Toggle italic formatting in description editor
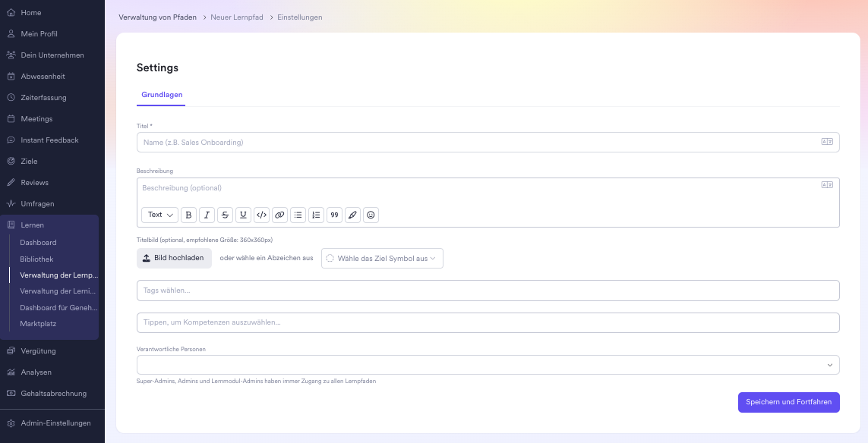The height and width of the screenshot is (443, 868). (207, 215)
